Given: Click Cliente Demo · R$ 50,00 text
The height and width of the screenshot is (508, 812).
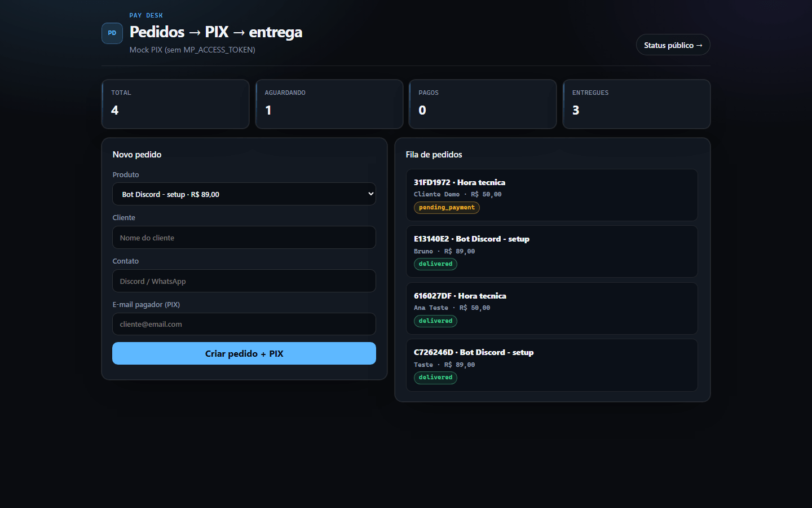Looking at the screenshot, I should 457,194.
